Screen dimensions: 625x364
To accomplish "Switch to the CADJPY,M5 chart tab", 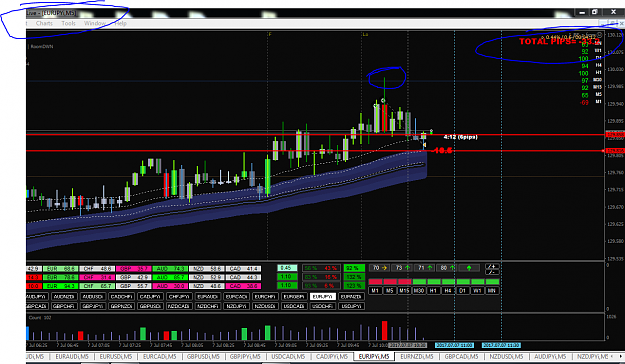I will click(x=332, y=356).
